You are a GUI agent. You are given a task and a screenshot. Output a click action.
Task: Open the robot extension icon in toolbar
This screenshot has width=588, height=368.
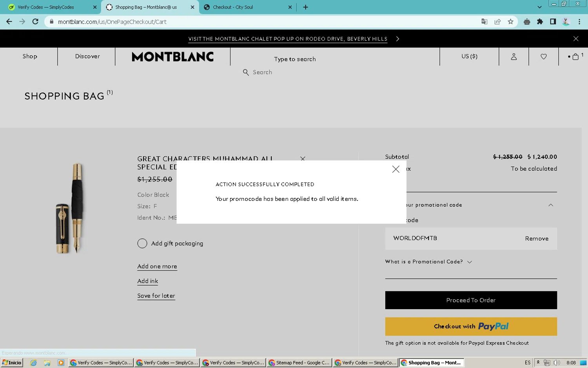point(527,22)
